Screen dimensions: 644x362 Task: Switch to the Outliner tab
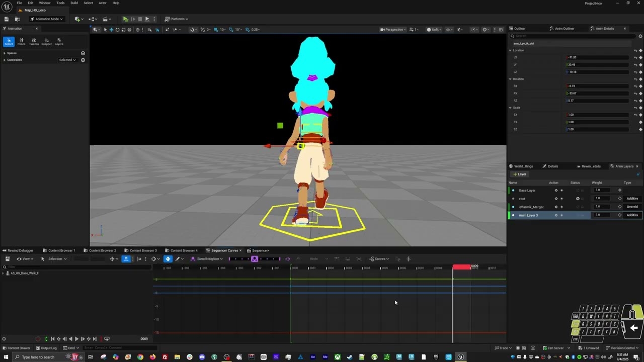tap(517, 29)
